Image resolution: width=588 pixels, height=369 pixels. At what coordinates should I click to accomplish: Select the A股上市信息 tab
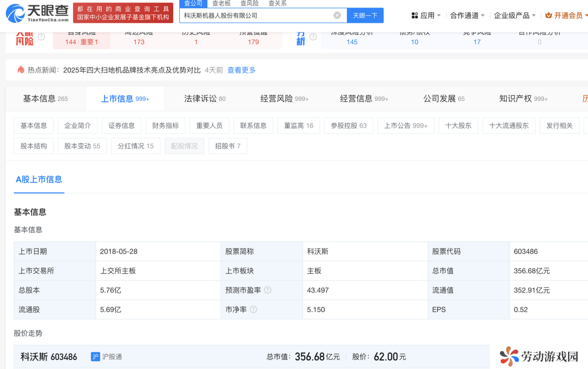click(39, 180)
